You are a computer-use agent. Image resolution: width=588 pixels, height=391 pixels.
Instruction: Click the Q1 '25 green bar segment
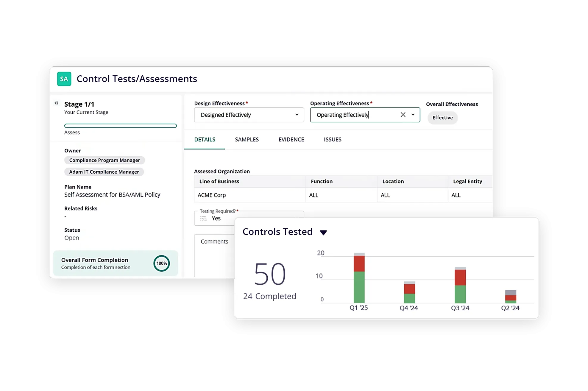[x=359, y=287]
